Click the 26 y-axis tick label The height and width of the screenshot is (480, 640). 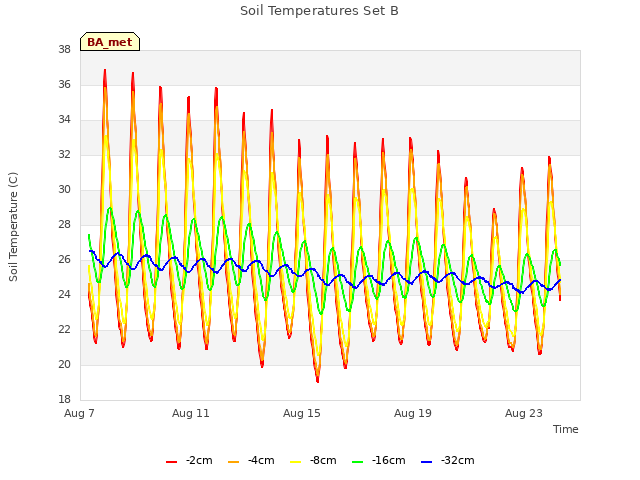(64, 260)
